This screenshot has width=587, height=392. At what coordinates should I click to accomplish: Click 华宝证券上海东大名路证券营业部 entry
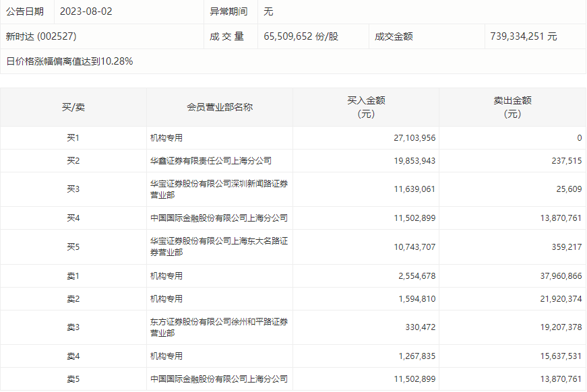click(219, 247)
